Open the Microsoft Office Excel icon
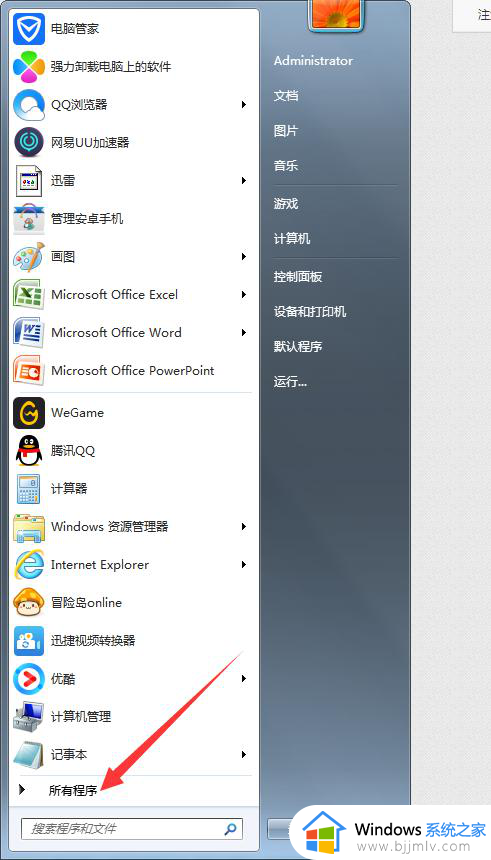 [29, 295]
